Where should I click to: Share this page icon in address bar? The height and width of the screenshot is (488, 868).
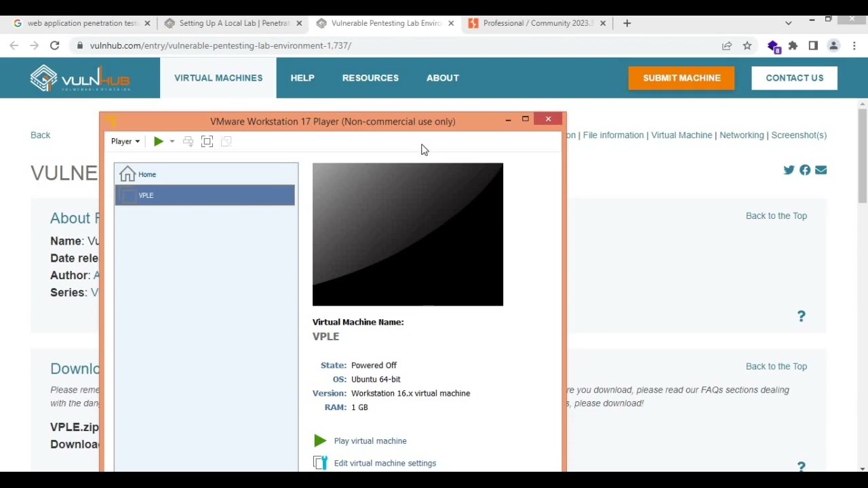[726, 45]
